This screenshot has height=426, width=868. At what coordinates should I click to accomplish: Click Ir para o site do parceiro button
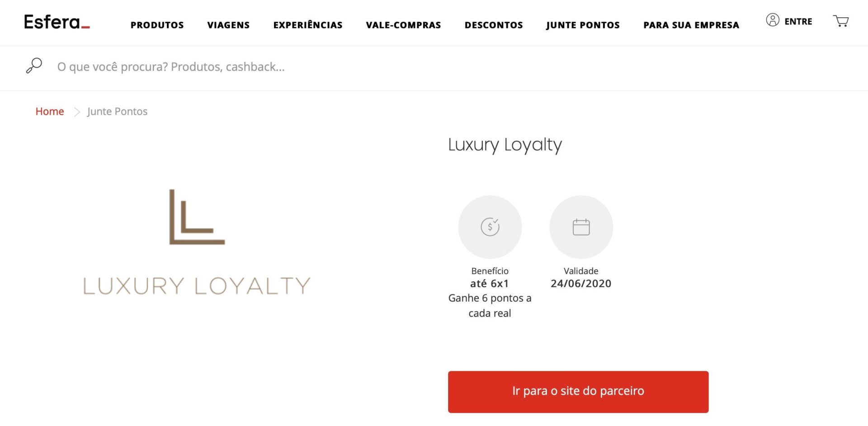click(x=578, y=392)
